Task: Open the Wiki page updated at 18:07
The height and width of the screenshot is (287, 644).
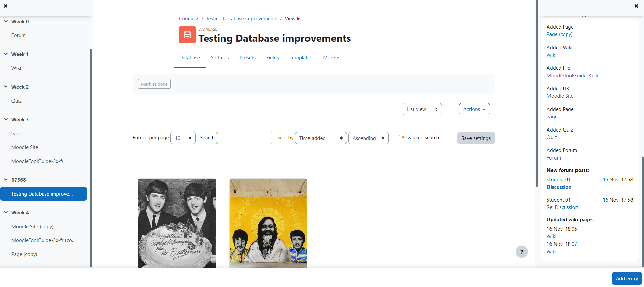Action: coord(552,252)
